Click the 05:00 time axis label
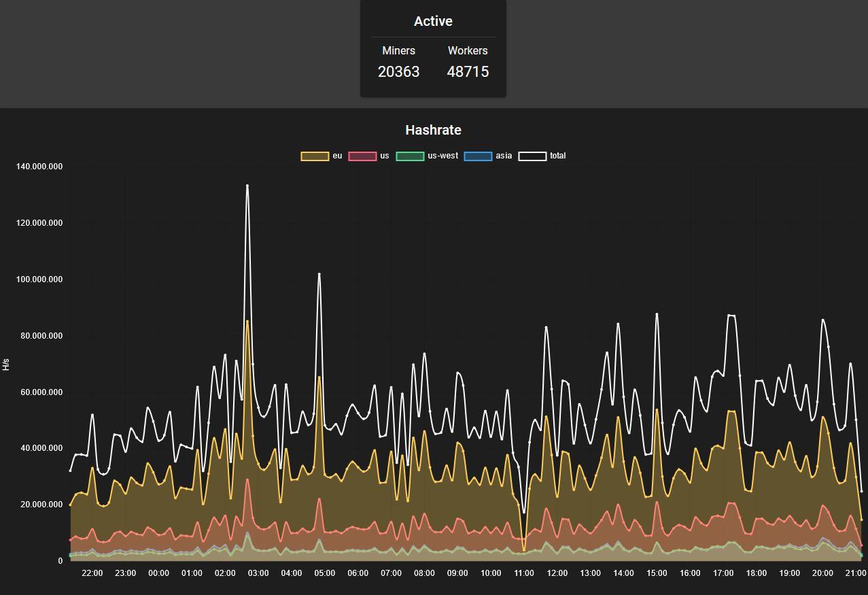Screen dimensions: 868x595 [325, 573]
